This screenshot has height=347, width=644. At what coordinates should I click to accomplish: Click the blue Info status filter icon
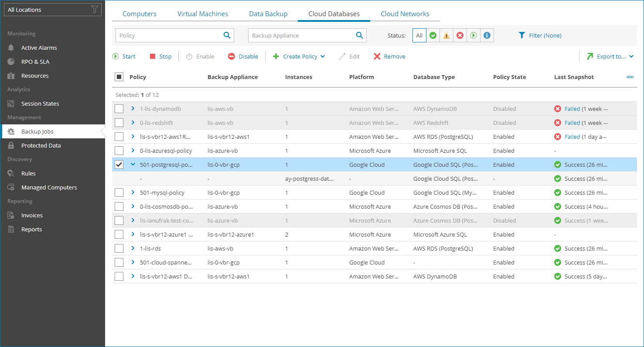pyautogui.click(x=487, y=36)
